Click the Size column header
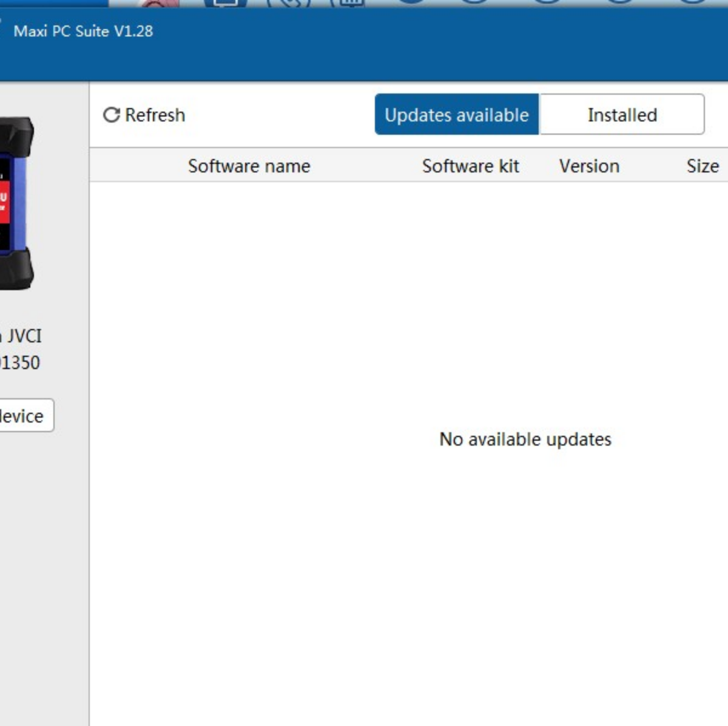 [703, 166]
